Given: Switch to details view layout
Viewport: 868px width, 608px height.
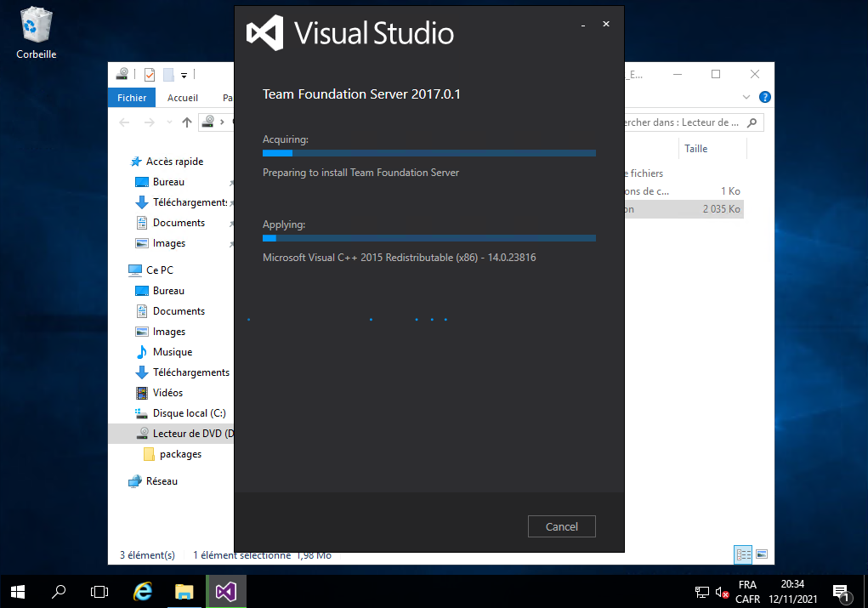Looking at the screenshot, I should [743, 554].
